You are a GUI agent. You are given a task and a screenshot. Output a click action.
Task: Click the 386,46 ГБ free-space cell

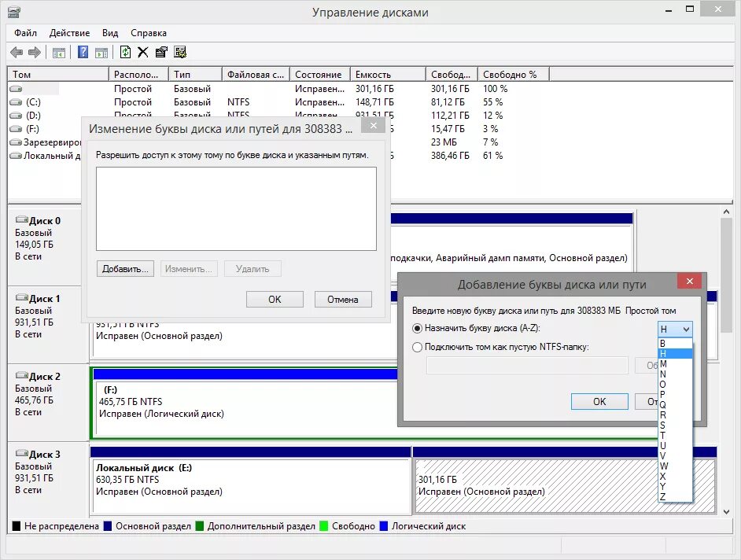pos(450,156)
